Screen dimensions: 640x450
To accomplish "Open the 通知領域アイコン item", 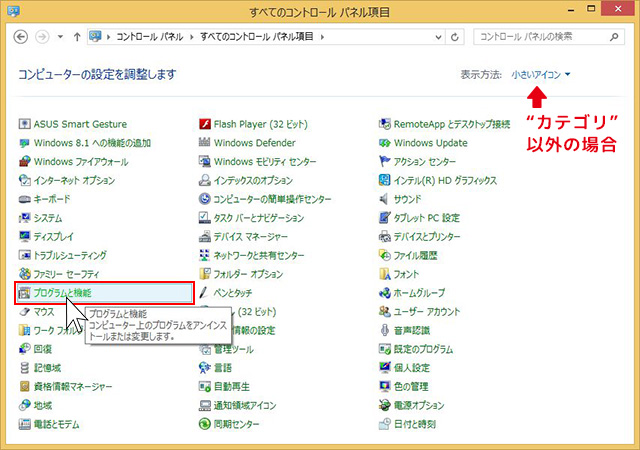I will [x=245, y=405].
